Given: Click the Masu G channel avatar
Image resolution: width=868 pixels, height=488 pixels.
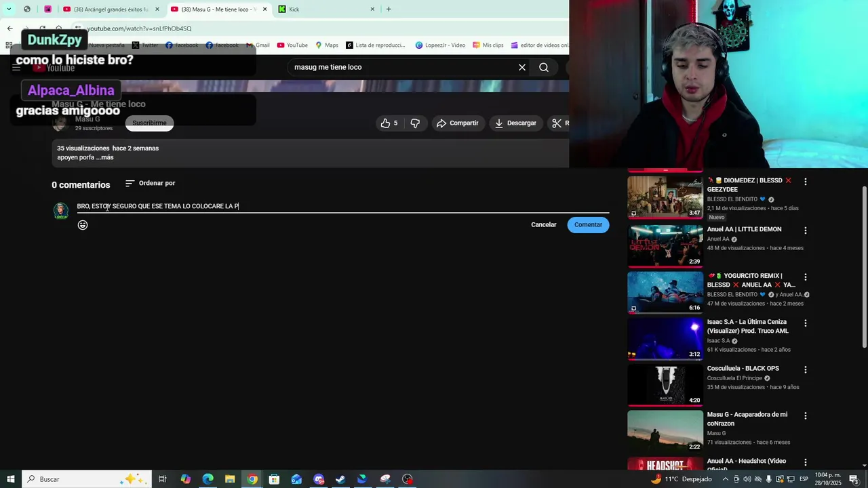Looking at the screenshot, I should 60,123.
